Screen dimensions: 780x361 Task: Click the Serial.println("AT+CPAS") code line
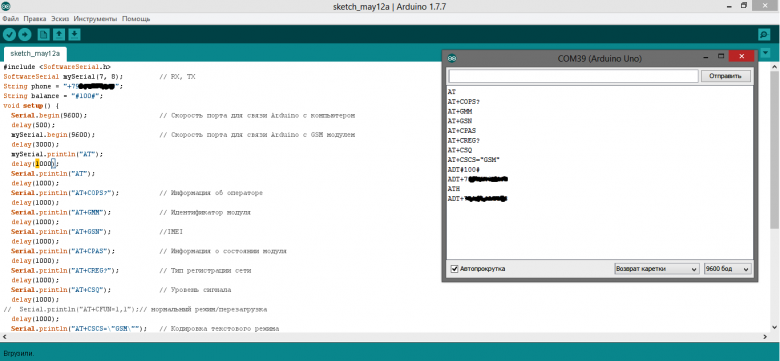coord(63,251)
